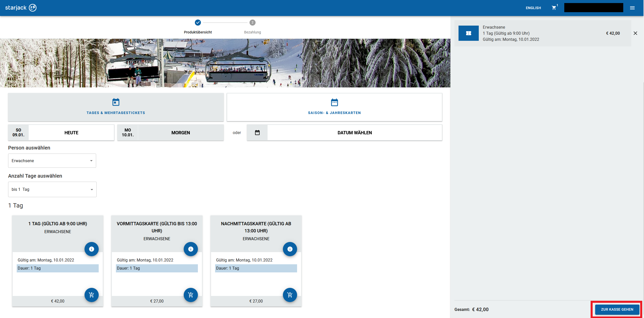Viewport: 644px width, 318px height.
Task: Select MORGEN date option
Action: 180,133
